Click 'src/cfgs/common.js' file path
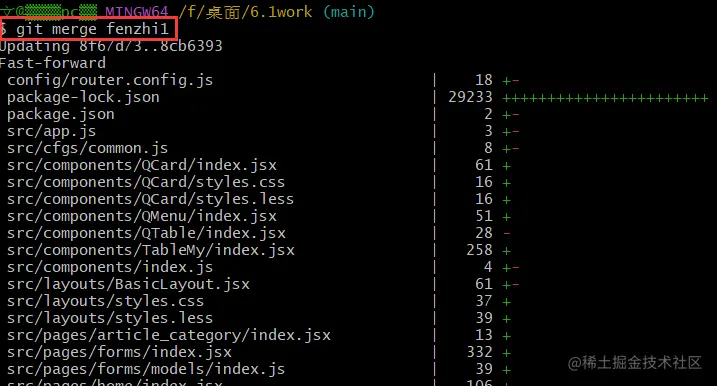This screenshot has height=386, width=717. 87,148
